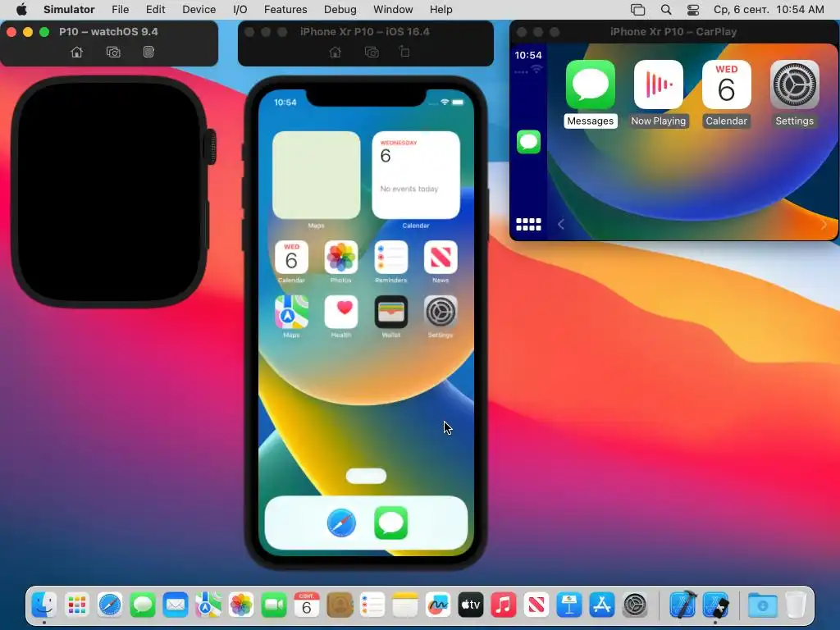Click the date and time in menu bar
840x630 pixels.
(769, 10)
